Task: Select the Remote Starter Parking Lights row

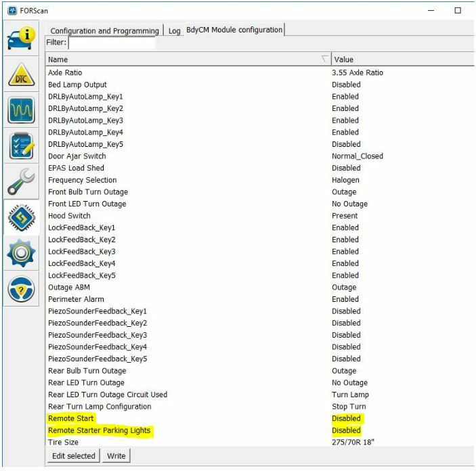Action: point(260,430)
